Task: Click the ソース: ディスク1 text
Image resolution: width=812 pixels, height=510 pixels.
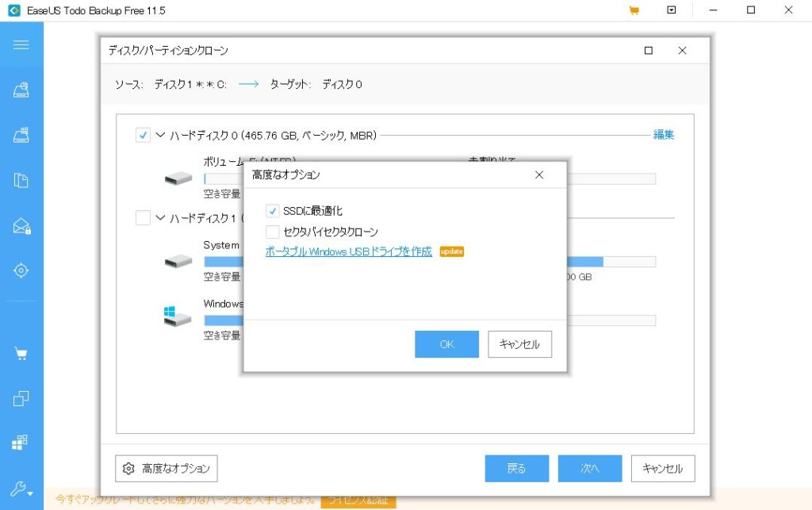Action: pyautogui.click(x=170, y=84)
